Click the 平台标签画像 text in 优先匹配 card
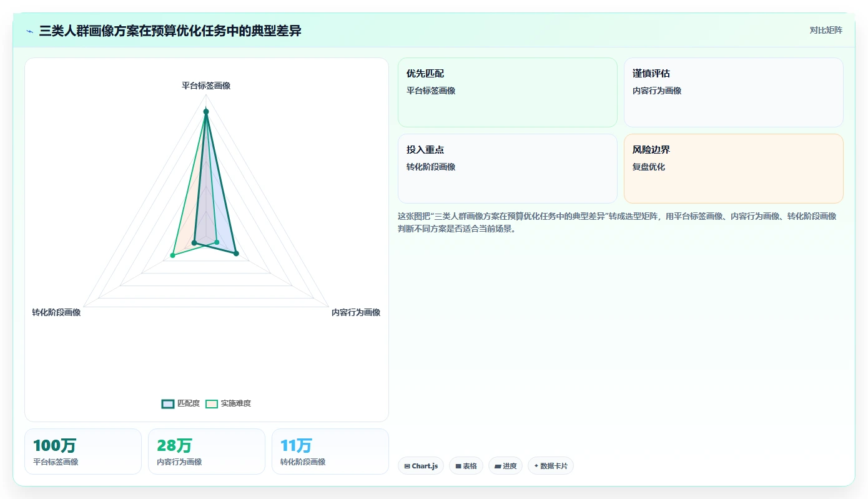868x499 pixels. pyautogui.click(x=431, y=91)
